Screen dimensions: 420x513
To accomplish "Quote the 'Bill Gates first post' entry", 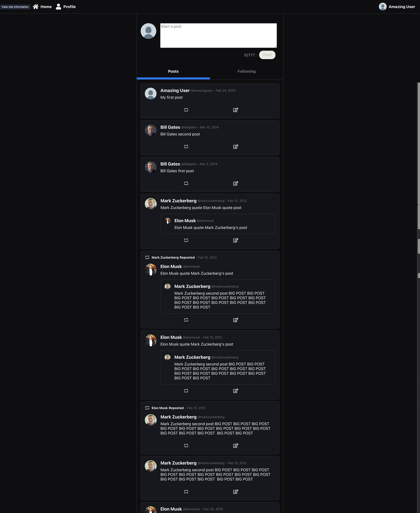I will coord(235,183).
